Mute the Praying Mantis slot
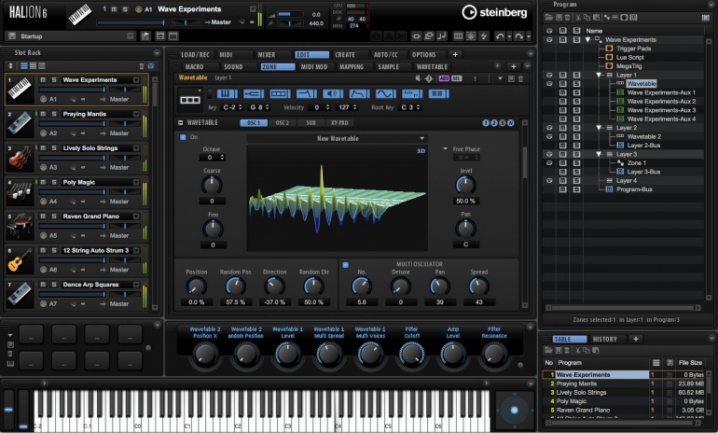 pyautogui.click(x=43, y=114)
